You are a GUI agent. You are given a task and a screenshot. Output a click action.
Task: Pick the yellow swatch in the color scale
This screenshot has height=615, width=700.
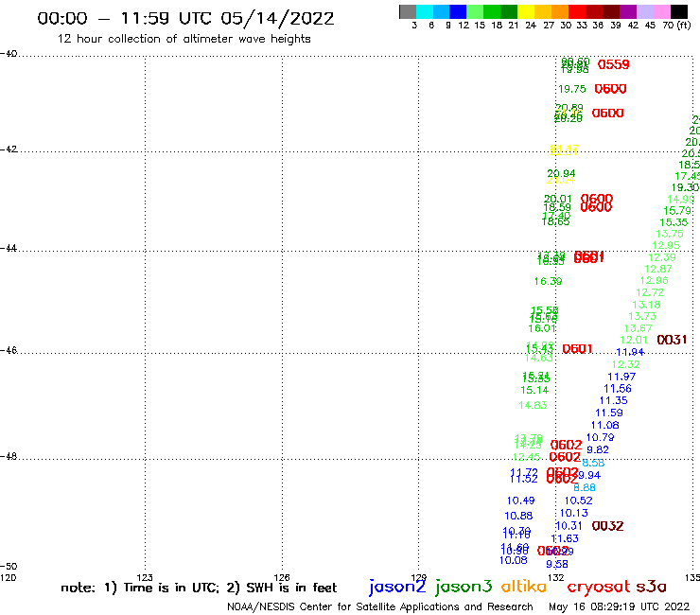(526, 11)
